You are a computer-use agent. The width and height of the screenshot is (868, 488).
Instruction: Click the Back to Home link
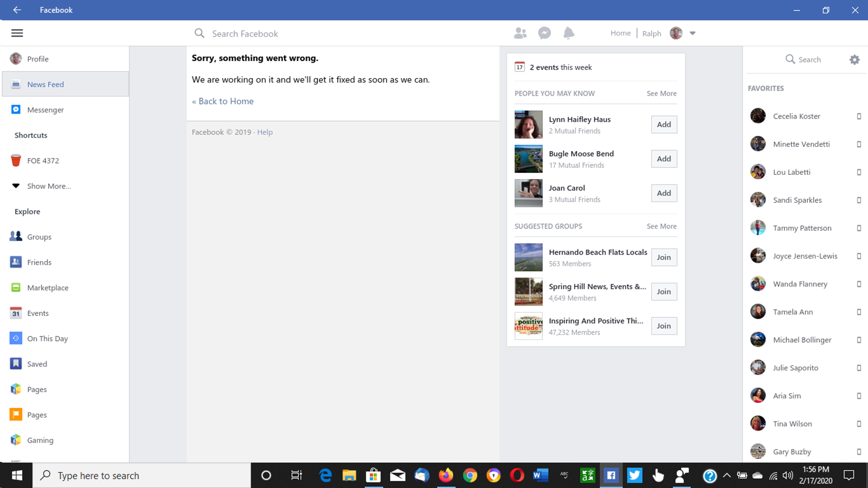pos(223,101)
